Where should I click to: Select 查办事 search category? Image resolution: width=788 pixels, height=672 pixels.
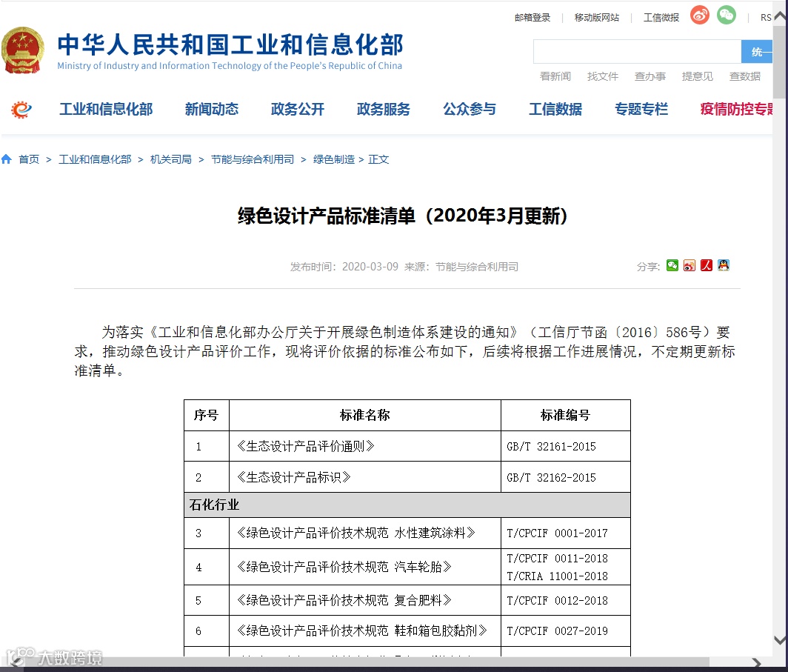[650, 76]
